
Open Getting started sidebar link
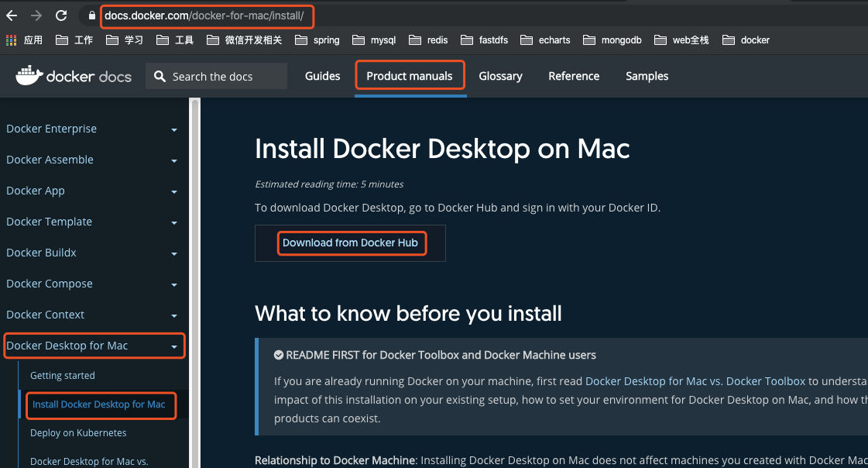tap(63, 376)
